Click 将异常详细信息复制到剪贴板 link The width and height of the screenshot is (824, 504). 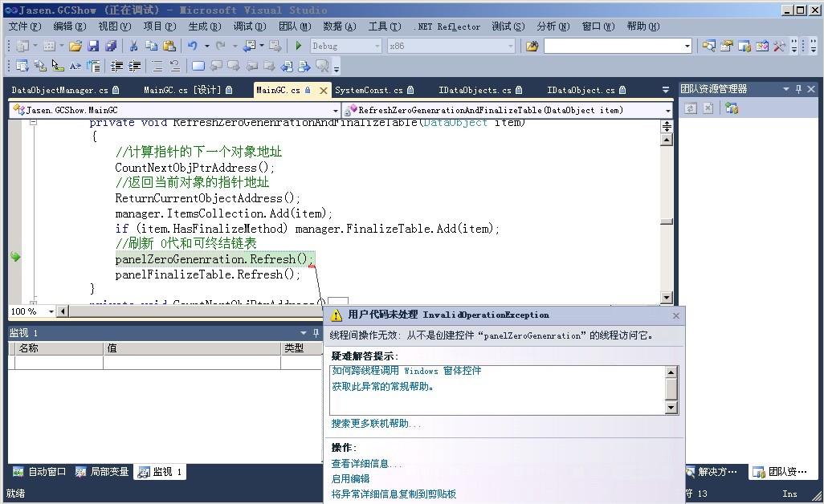coord(394,494)
